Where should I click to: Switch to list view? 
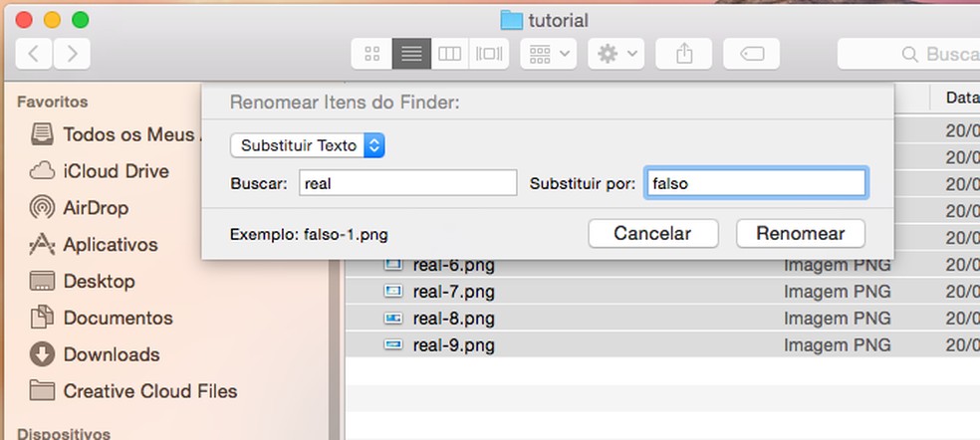point(411,54)
